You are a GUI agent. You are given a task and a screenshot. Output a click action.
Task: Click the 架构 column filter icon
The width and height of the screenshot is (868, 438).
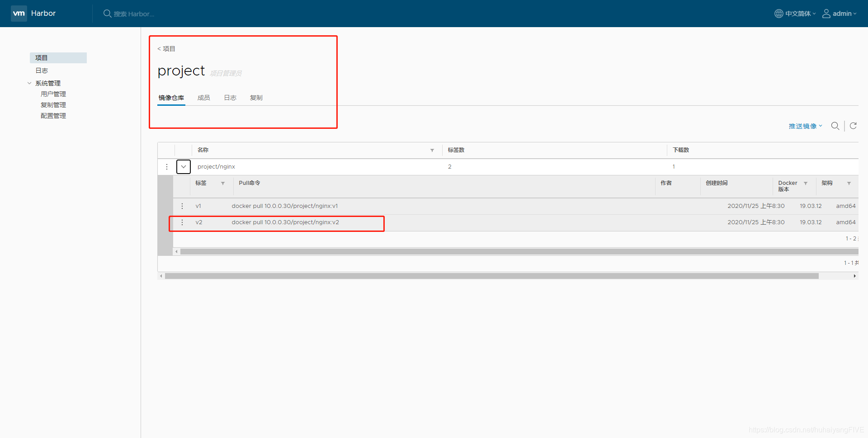click(849, 184)
